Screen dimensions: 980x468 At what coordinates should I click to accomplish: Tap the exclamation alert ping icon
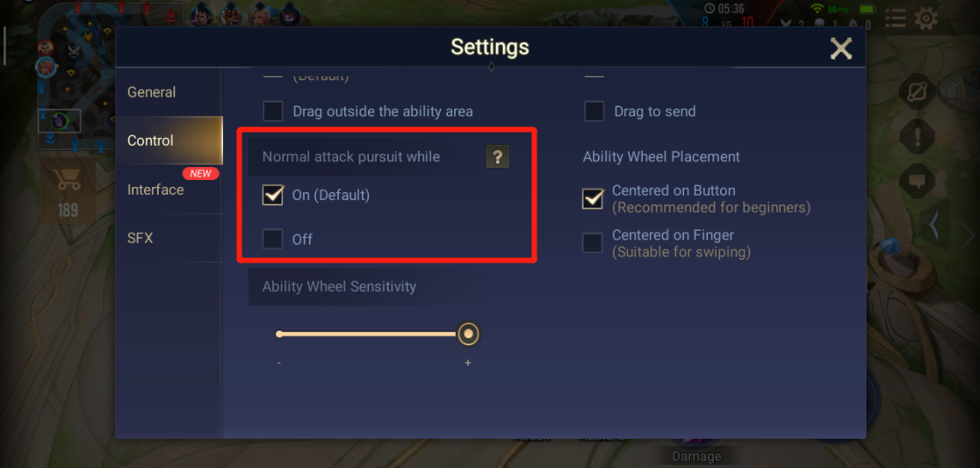[917, 138]
